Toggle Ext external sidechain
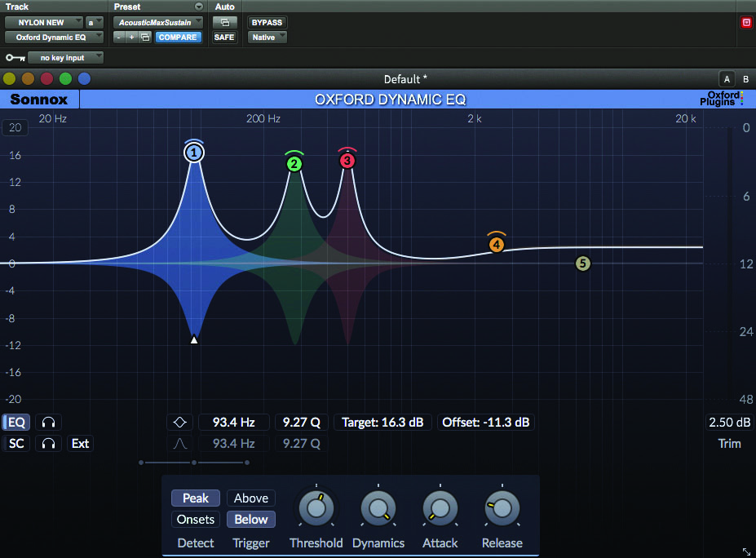This screenshot has width=756, height=558. tap(80, 444)
